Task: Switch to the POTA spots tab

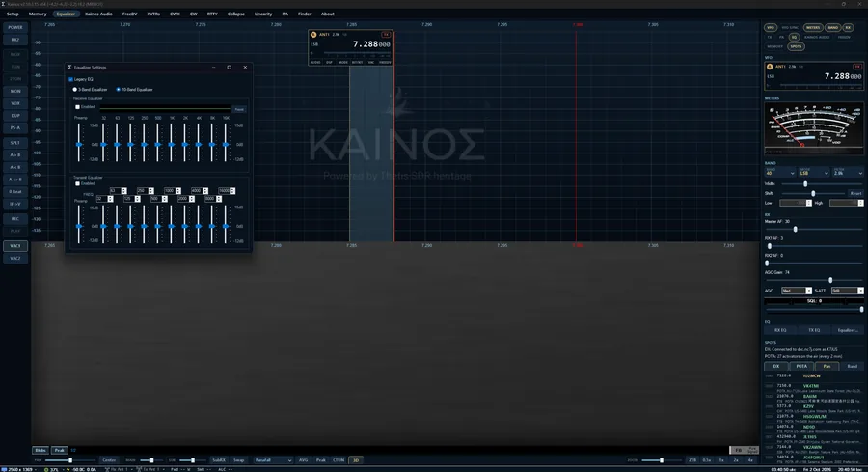Action: (801, 366)
